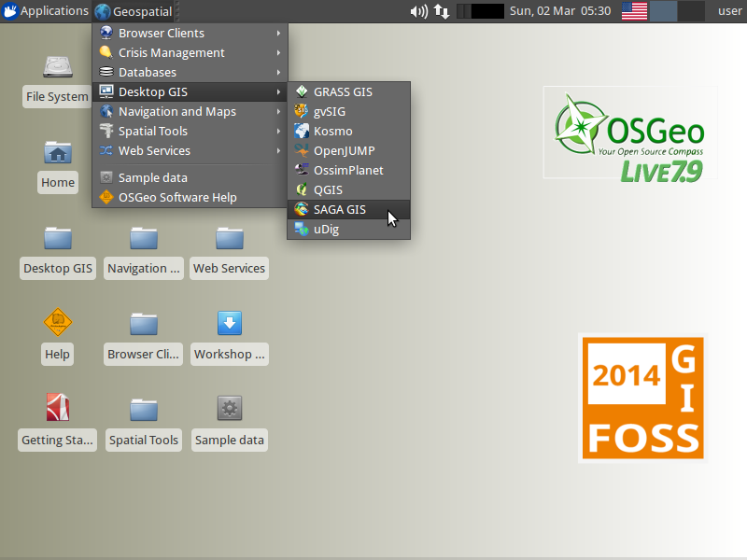Open the Databases menu entry
The height and width of the screenshot is (560, 747).
click(190, 72)
